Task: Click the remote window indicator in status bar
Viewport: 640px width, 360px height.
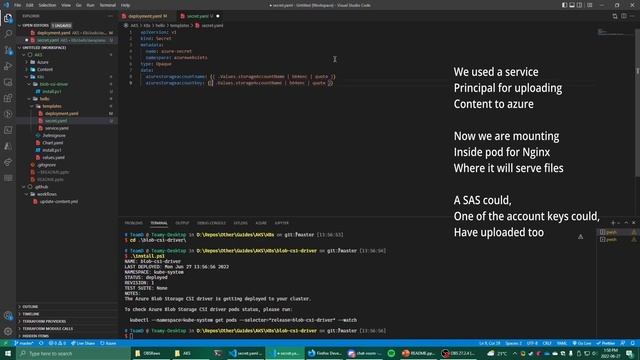Action: (6, 343)
